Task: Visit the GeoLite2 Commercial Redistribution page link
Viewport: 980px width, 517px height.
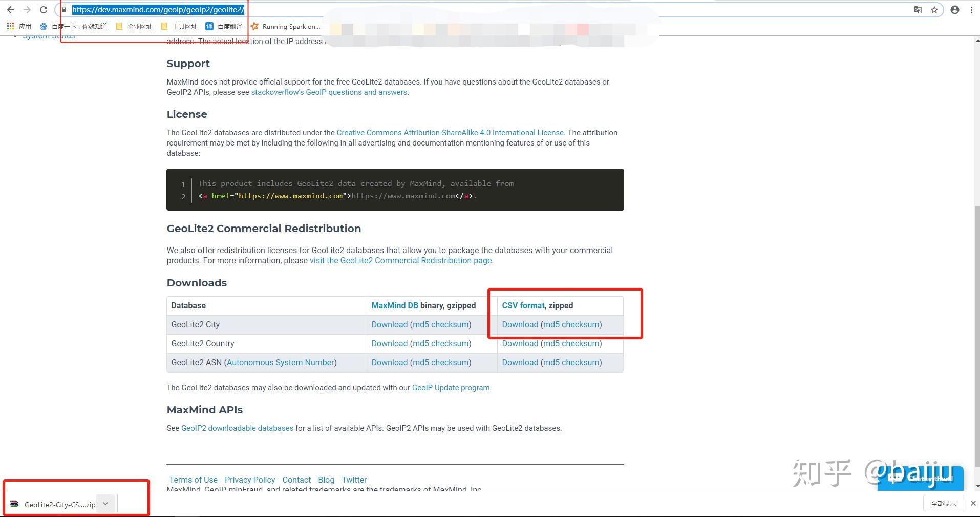Action: (401, 261)
